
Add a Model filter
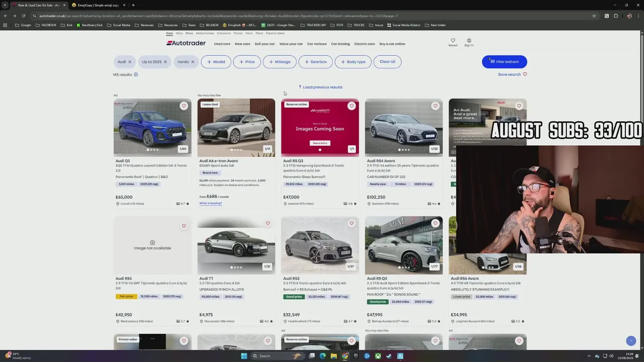point(216,62)
